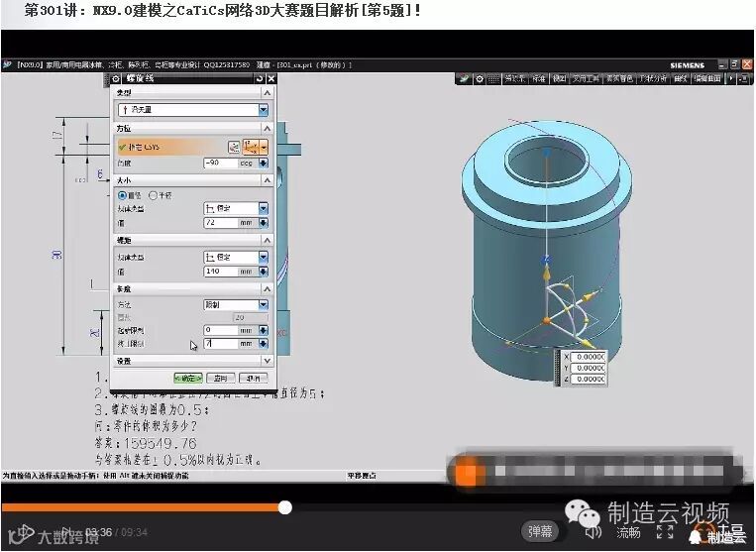This screenshot has height=552, width=756.
Task: Click the dotted grid icon in top toolbar
Action: click(x=493, y=79)
